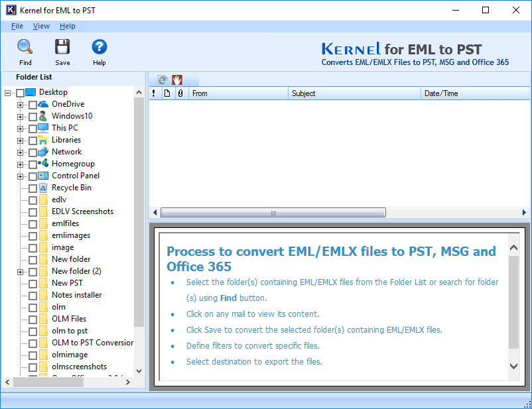Sort by the Subject column header
Image resolution: width=532 pixels, height=409 pixels.
click(354, 93)
